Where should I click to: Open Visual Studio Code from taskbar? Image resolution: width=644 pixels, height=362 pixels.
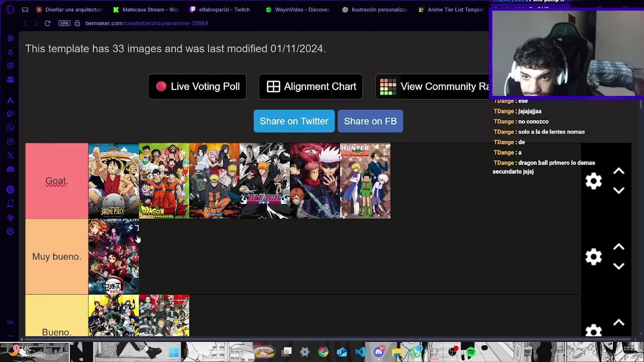pos(360,352)
